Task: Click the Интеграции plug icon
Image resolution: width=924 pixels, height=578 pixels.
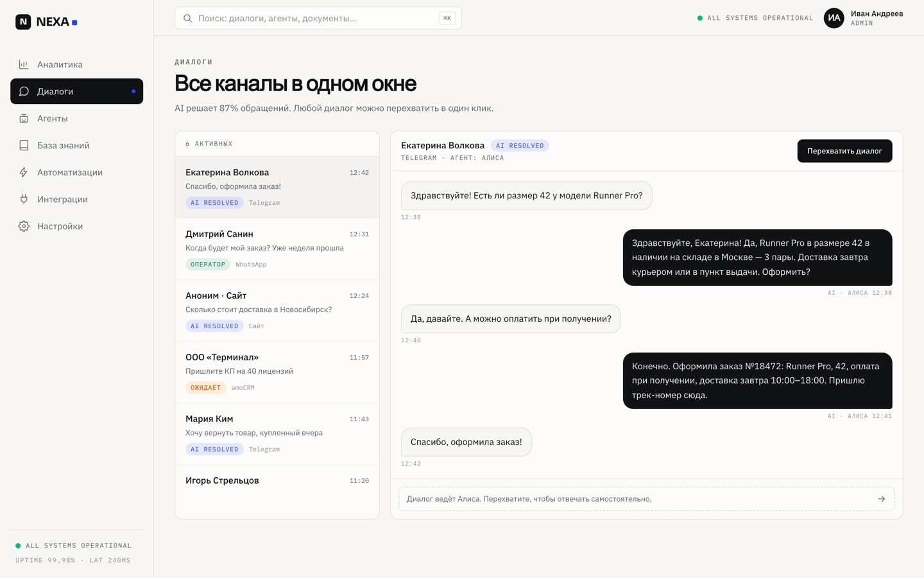Action: [x=24, y=199]
